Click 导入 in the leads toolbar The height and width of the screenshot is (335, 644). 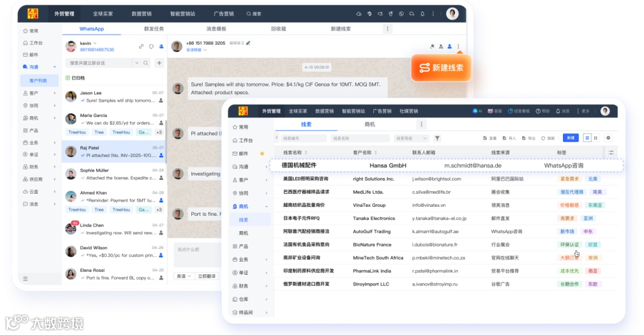[509, 138]
